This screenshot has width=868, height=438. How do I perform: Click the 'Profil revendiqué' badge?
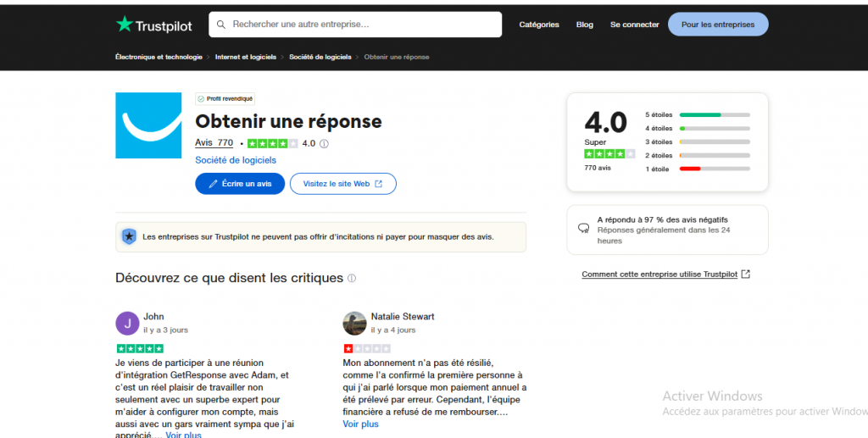[x=225, y=99]
